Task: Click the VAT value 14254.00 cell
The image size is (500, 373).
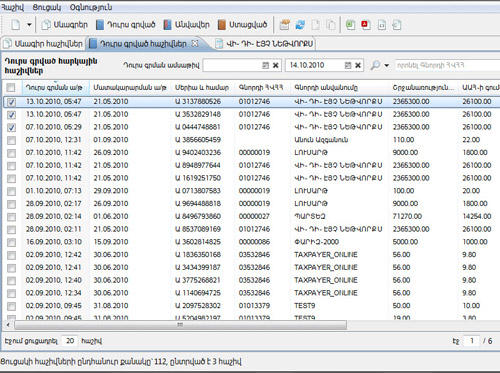Action: (477, 216)
